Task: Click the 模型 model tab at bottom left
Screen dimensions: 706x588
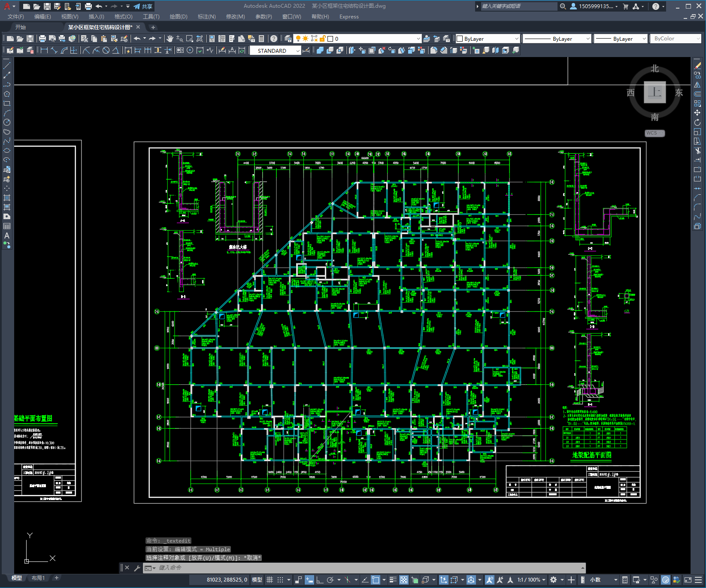Action: pos(17,578)
